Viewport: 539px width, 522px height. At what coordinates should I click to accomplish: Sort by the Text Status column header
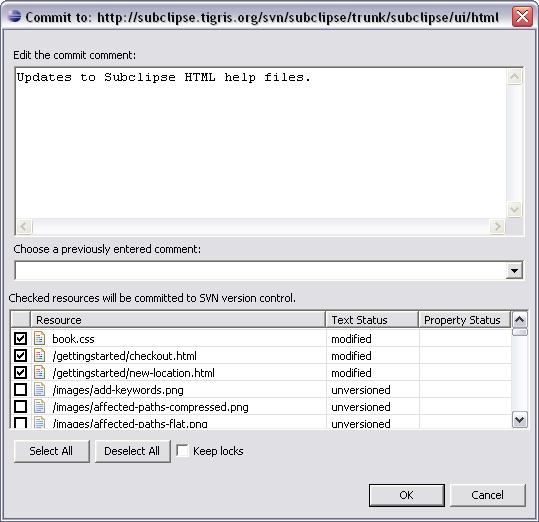(372, 320)
